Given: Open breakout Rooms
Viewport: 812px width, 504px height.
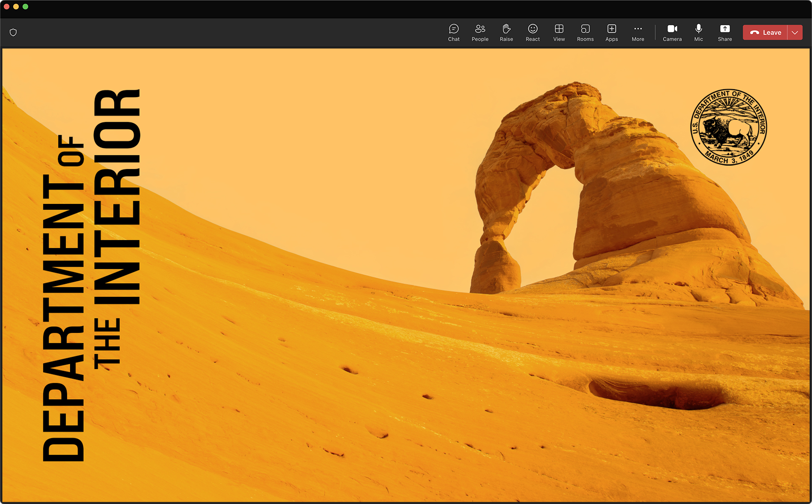Looking at the screenshot, I should (x=585, y=32).
